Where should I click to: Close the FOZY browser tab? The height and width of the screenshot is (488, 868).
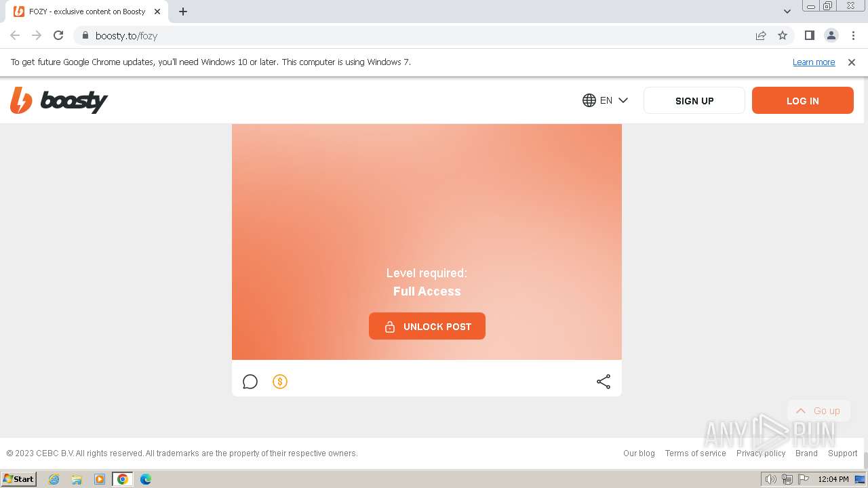click(157, 12)
